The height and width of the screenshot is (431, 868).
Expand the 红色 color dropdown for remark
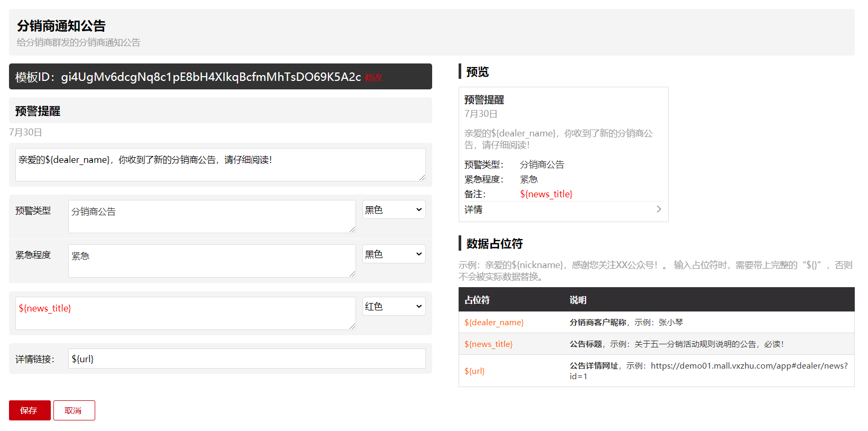pyautogui.click(x=394, y=307)
